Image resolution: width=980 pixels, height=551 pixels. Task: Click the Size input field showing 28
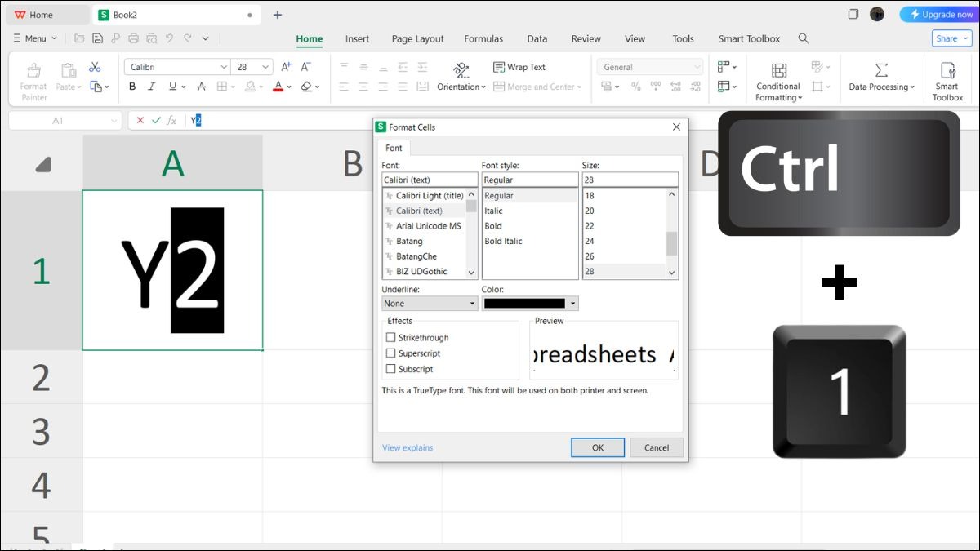click(x=630, y=180)
